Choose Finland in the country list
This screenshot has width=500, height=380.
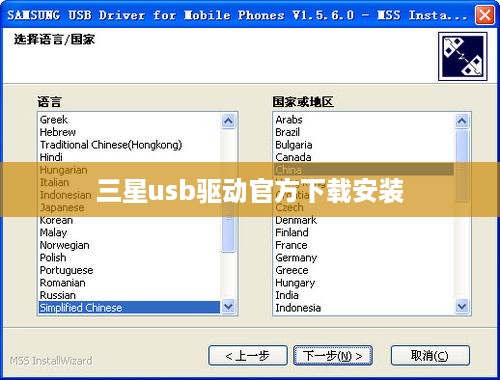(364, 233)
